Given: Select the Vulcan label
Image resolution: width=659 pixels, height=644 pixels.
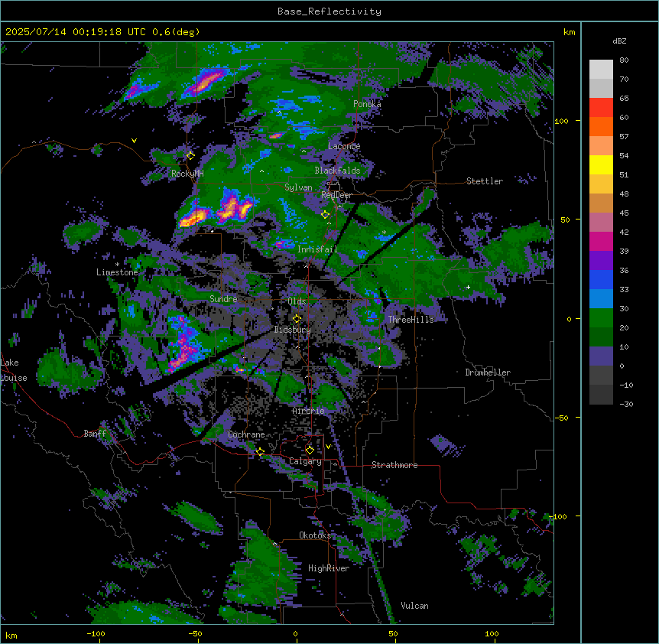Looking at the screenshot, I should pos(415,606).
